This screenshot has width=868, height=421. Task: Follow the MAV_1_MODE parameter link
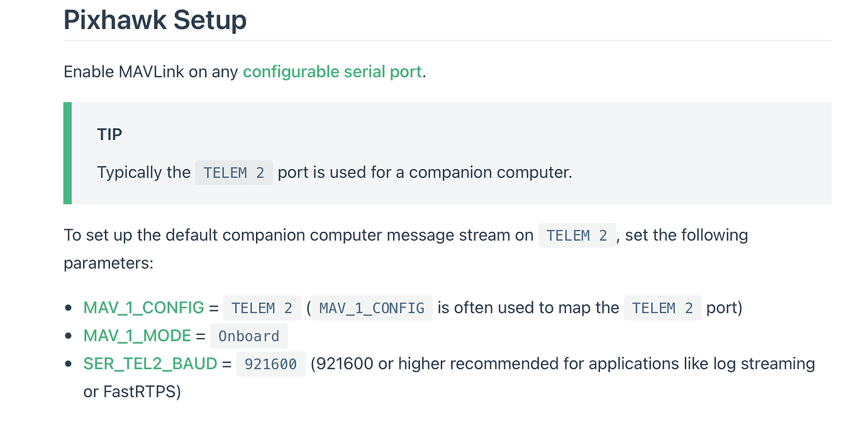tap(137, 336)
